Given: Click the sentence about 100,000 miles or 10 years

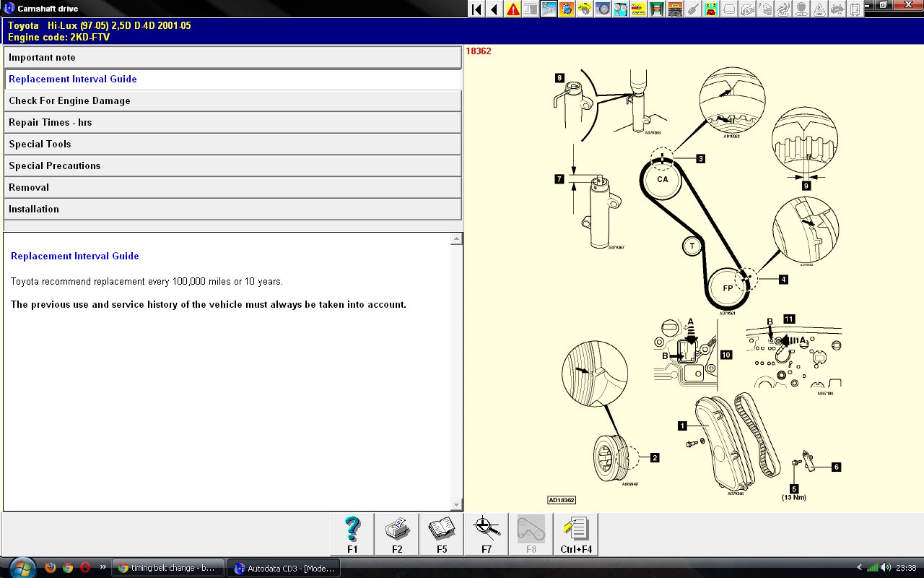Looking at the screenshot, I should (x=147, y=281).
